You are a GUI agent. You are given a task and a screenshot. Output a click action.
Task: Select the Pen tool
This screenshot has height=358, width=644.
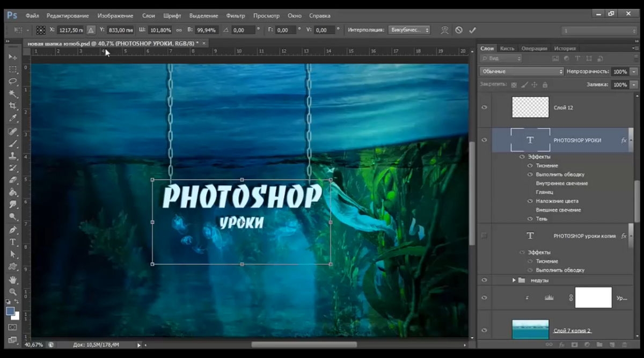[12, 230]
